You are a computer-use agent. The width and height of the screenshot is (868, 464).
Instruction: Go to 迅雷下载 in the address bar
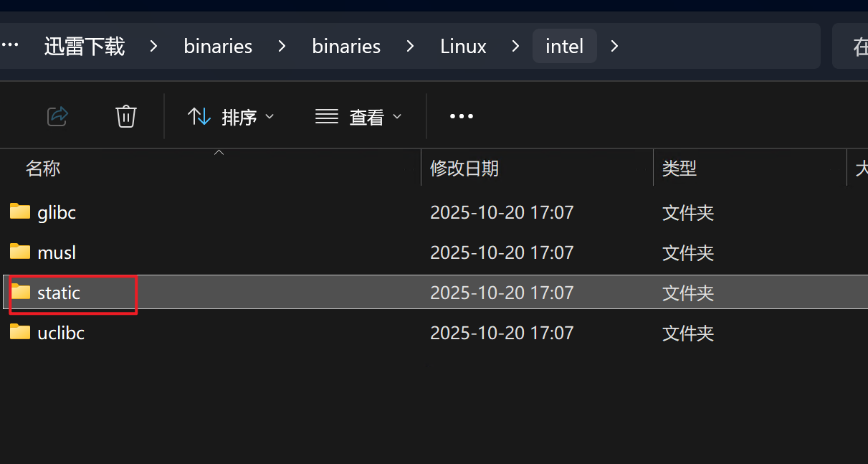click(x=85, y=46)
